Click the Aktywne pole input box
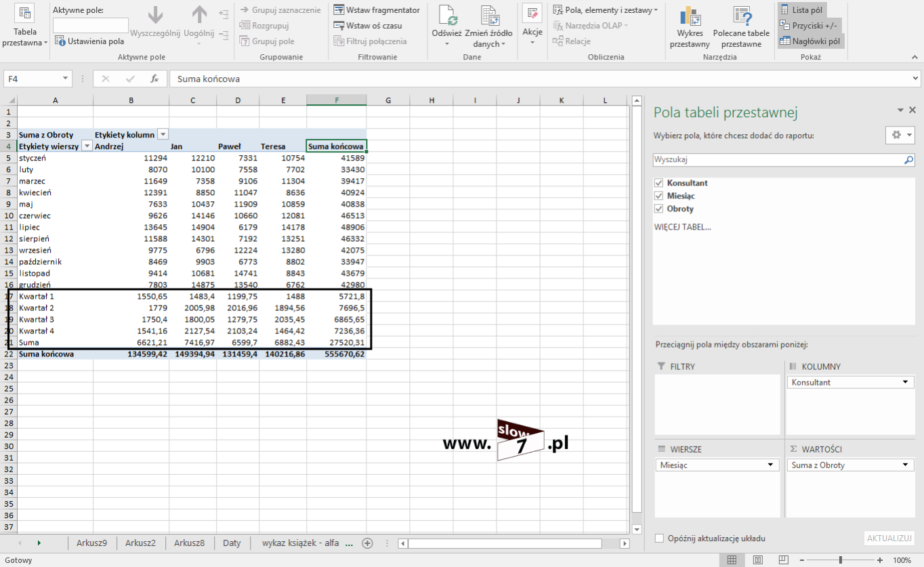 coord(91,25)
